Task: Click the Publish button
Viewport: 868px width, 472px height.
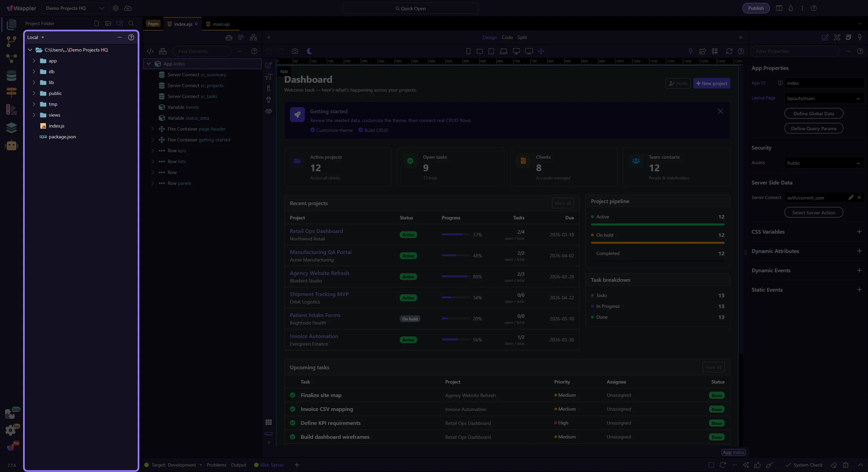Action: [x=756, y=8]
